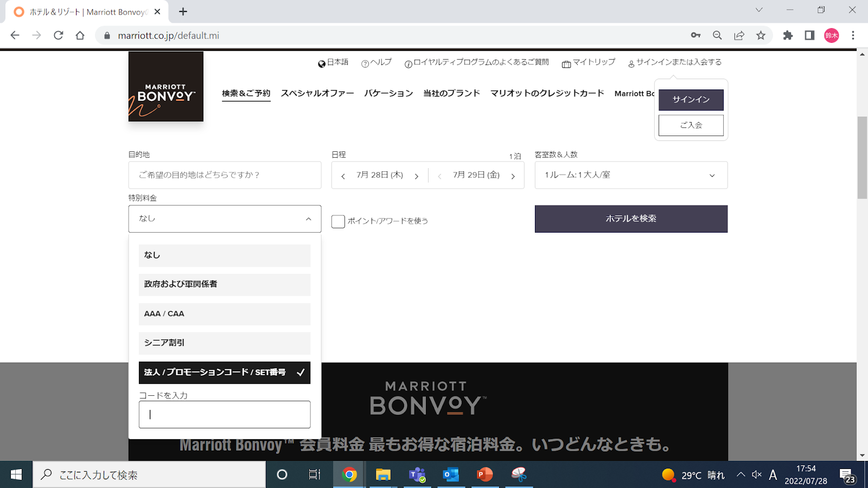
Task: Open Chrome from taskbar
Action: [349, 475]
